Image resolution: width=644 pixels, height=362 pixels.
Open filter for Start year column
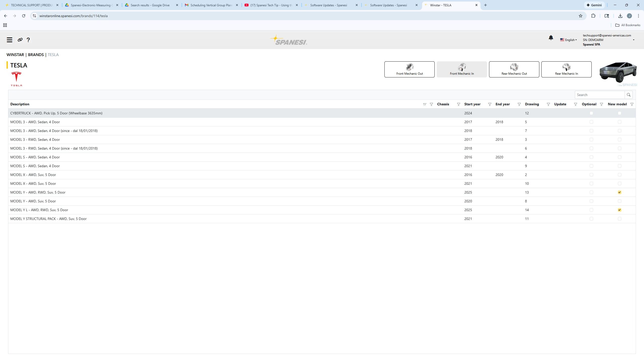pyautogui.click(x=490, y=104)
